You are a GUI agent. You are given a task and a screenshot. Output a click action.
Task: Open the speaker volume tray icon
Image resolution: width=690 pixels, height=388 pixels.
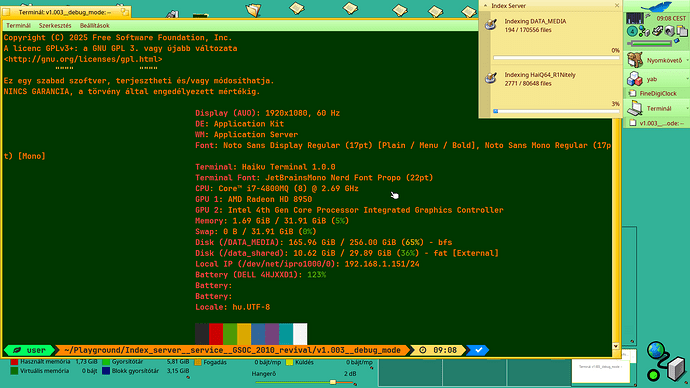pos(669,31)
